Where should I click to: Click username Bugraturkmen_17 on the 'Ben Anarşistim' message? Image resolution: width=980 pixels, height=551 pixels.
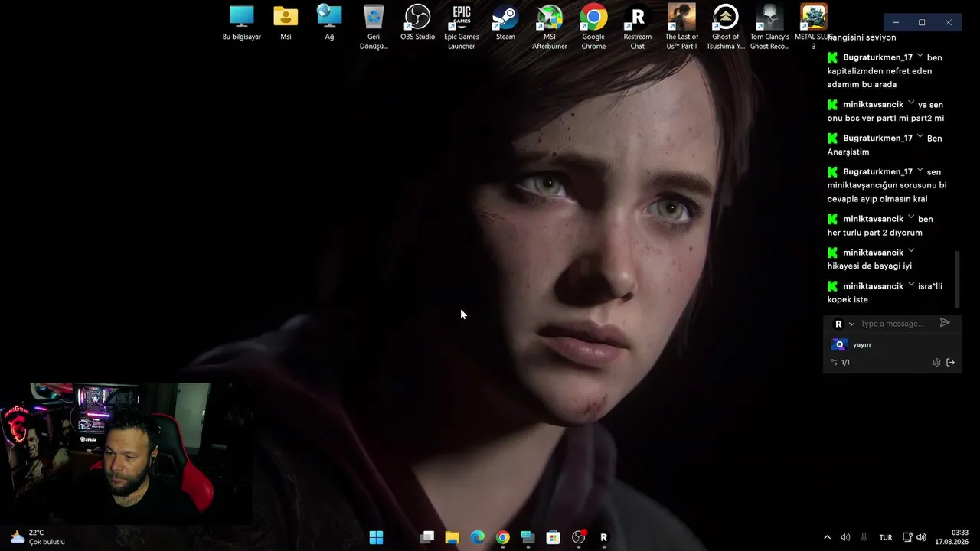click(877, 139)
